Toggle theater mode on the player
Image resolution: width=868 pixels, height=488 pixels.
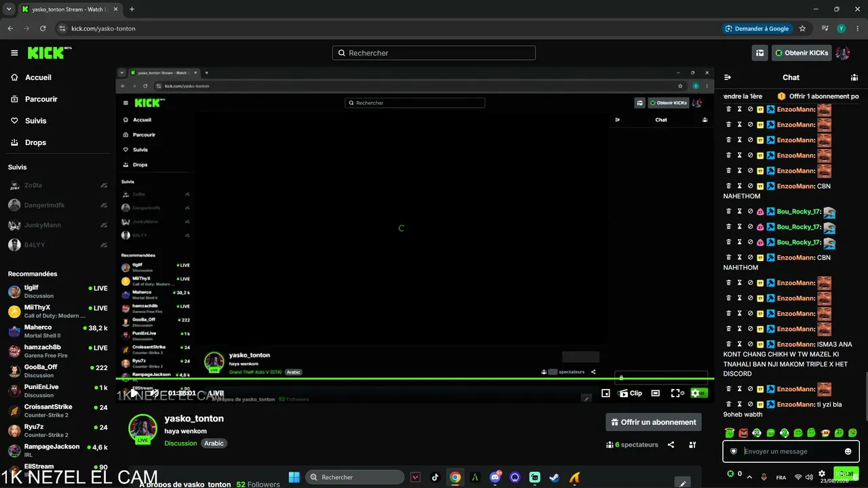pos(656,393)
